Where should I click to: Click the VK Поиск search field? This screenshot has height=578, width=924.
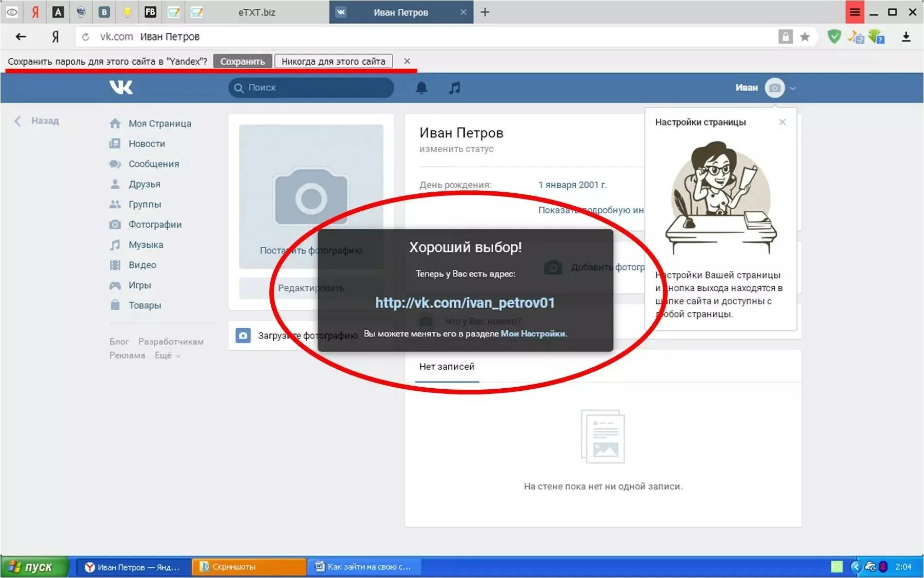click(311, 88)
